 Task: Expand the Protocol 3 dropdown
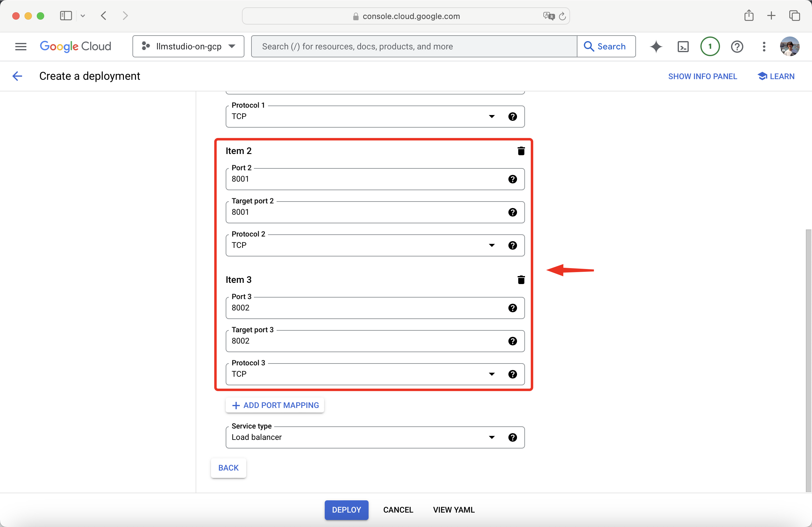coord(492,374)
